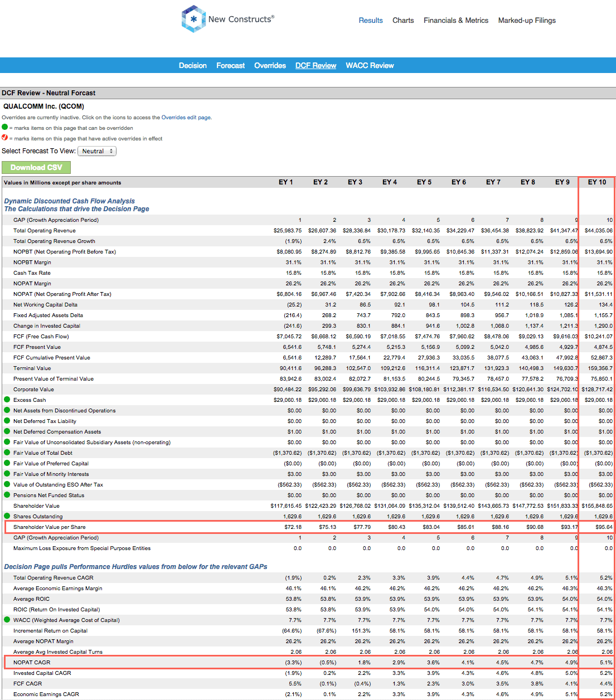
Task: Click override dot for Outstanding ESO After Tax
Action: pos(7,484)
